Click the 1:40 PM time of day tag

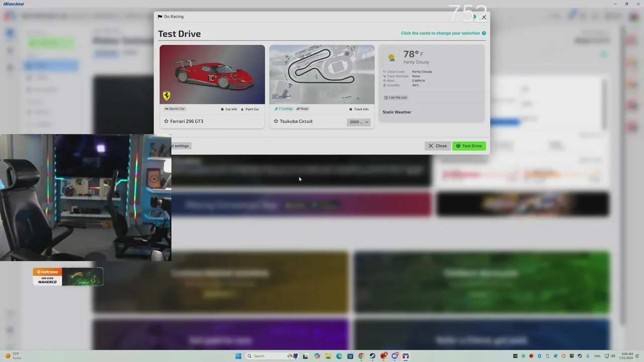click(x=395, y=98)
